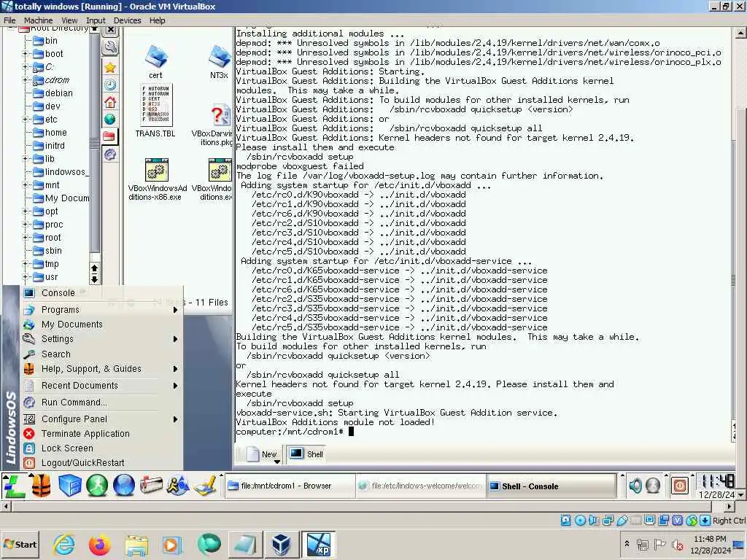
Task: Open the gear services sidebar tab
Action: tap(110, 154)
